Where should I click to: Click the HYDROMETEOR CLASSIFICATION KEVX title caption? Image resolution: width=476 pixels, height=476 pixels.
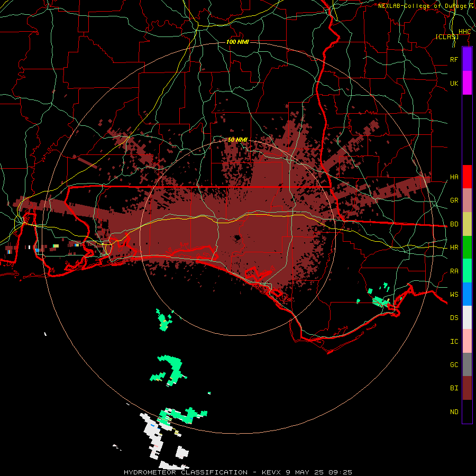[x=238, y=472]
